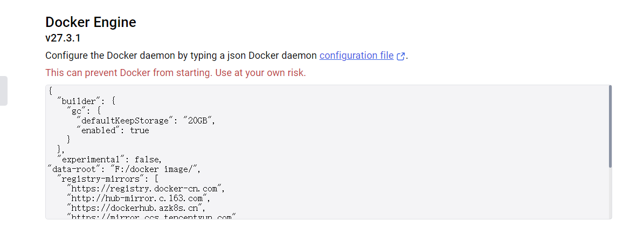Click the red risk warning text
This screenshot has height=234, width=644.
click(x=175, y=73)
